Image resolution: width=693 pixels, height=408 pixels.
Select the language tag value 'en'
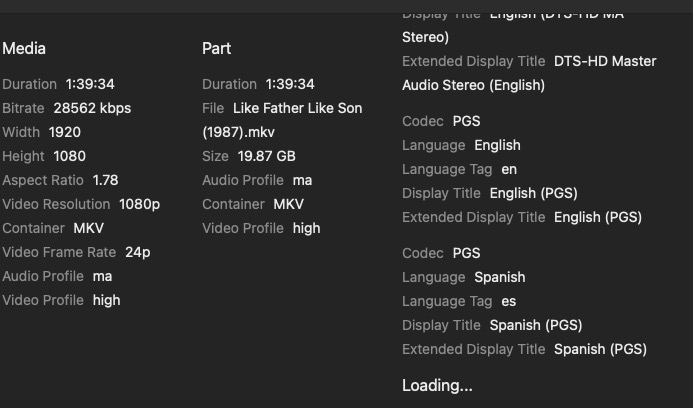click(x=509, y=169)
